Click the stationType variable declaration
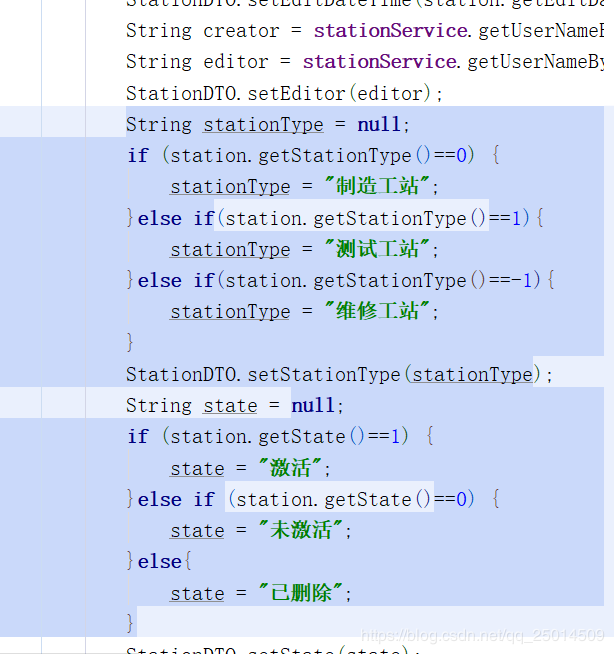The image size is (614, 654). pos(263,125)
